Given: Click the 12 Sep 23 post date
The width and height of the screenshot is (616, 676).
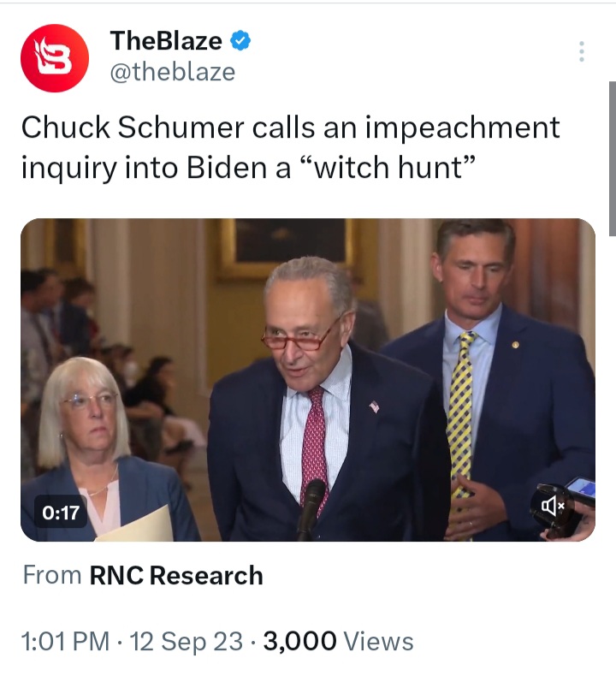Looking at the screenshot, I should click(187, 641).
